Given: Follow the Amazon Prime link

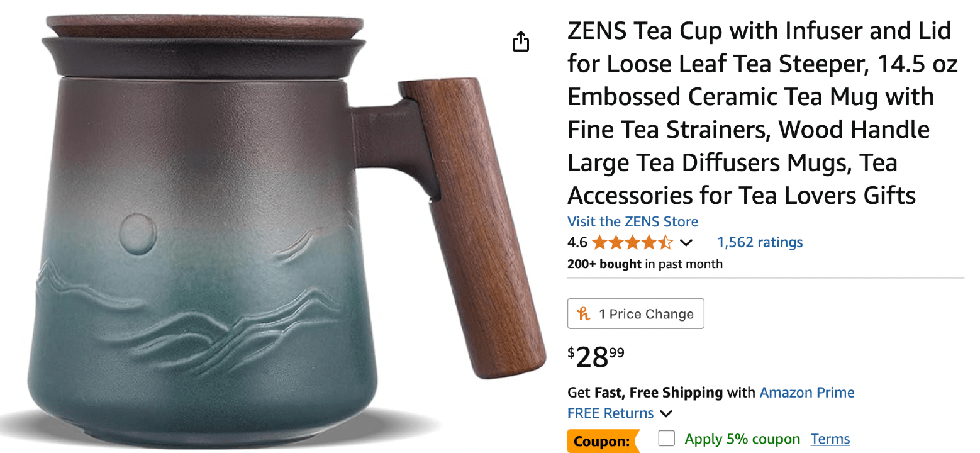Looking at the screenshot, I should (x=807, y=393).
